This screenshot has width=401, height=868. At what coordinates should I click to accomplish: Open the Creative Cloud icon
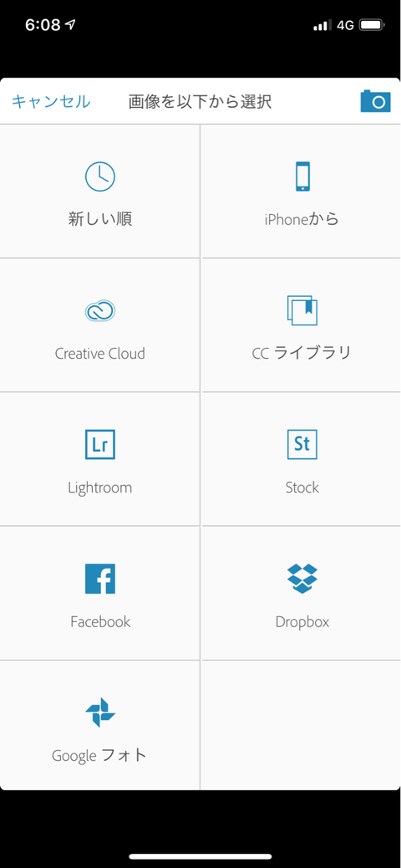click(100, 310)
